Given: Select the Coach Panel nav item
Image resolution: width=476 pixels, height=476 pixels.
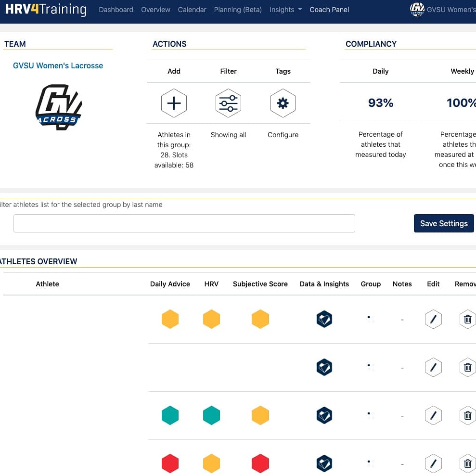Looking at the screenshot, I should (329, 10).
